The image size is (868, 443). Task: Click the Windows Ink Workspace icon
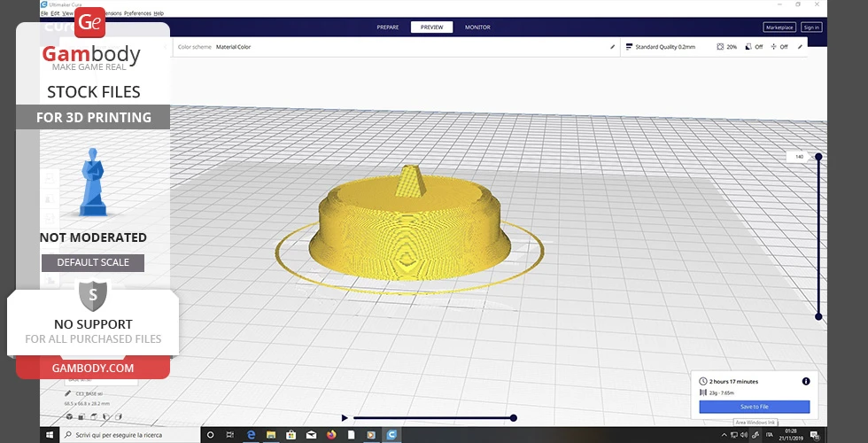756,435
